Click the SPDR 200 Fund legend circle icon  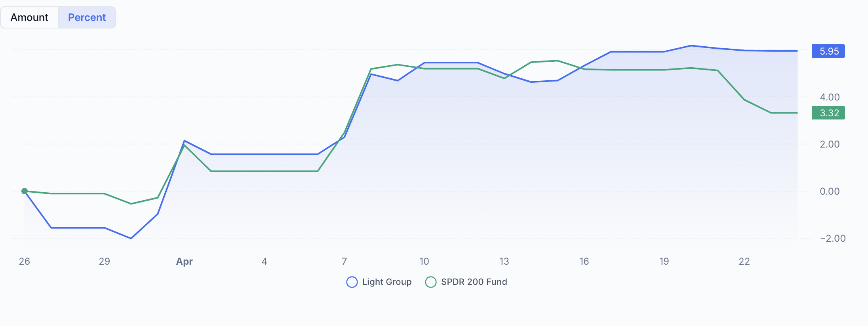point(431,282)
